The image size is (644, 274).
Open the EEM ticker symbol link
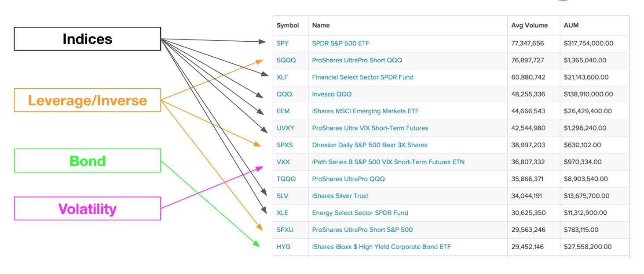[283, 111]
